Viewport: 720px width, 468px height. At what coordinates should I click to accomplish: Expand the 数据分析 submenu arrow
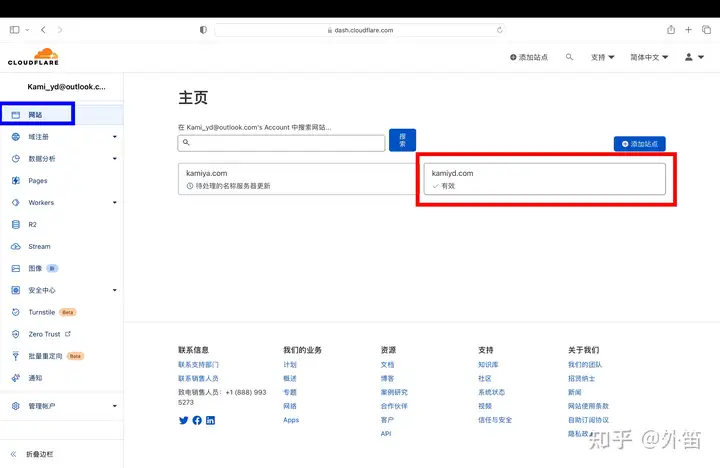[115, 158]
